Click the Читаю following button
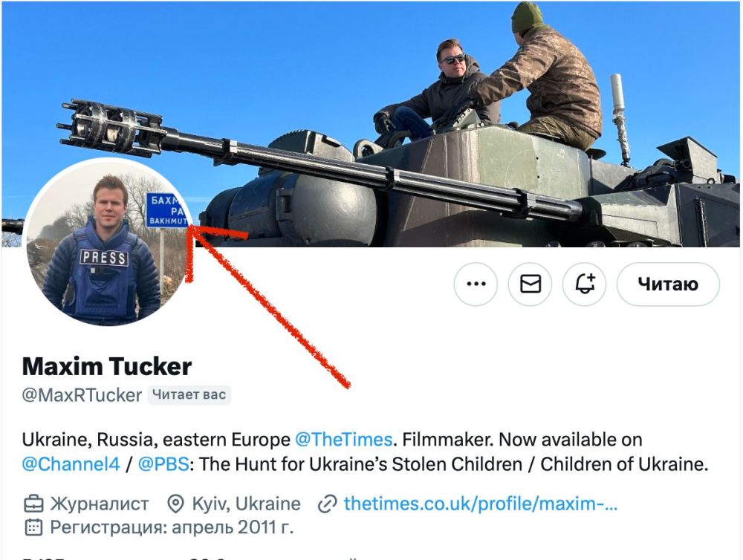This screenshot has width=743, height=560. pyautogui.click(x=667, y=284)
